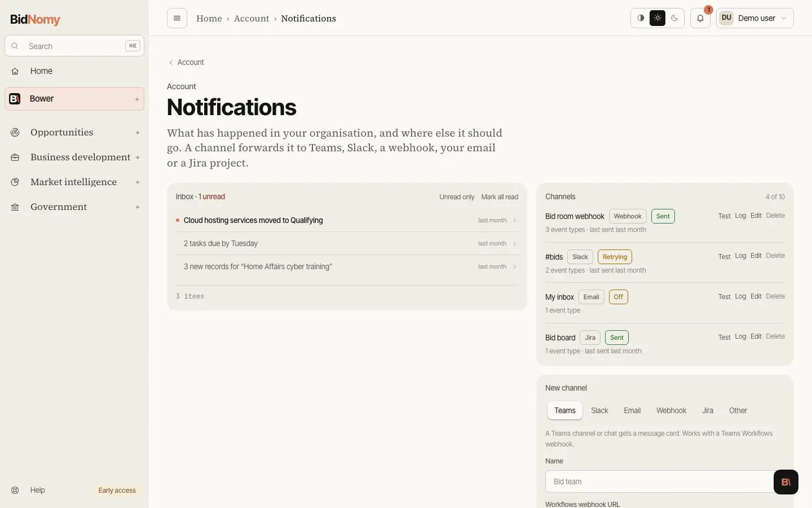Test the My inbox email channel

724,297
